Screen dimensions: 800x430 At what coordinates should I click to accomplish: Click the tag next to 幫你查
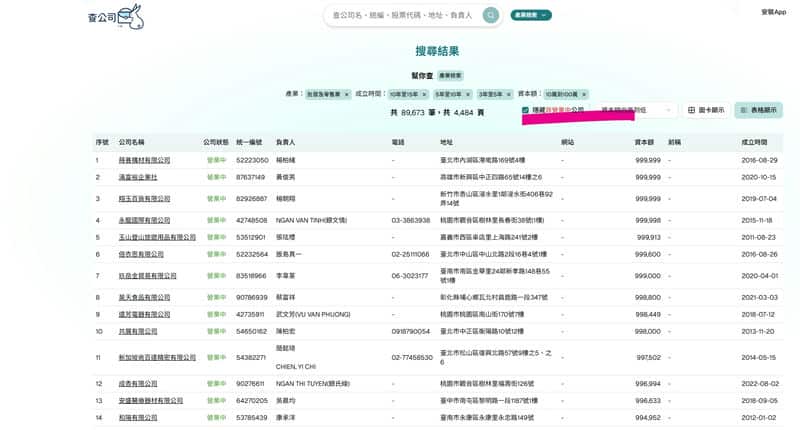[x=450, y=75]
